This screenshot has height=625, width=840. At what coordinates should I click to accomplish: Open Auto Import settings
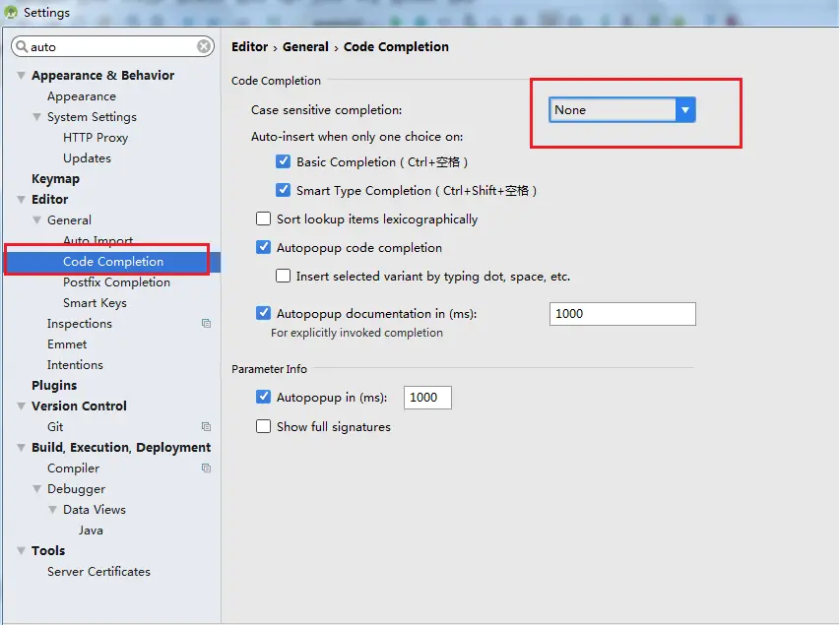[x=98, y=240]
